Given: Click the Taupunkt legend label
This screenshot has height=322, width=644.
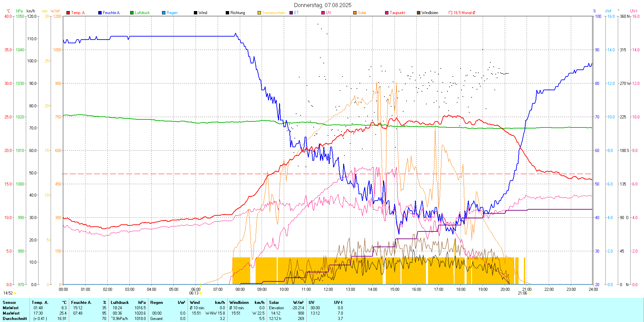Looking at the screenshot, I should 397,13.
